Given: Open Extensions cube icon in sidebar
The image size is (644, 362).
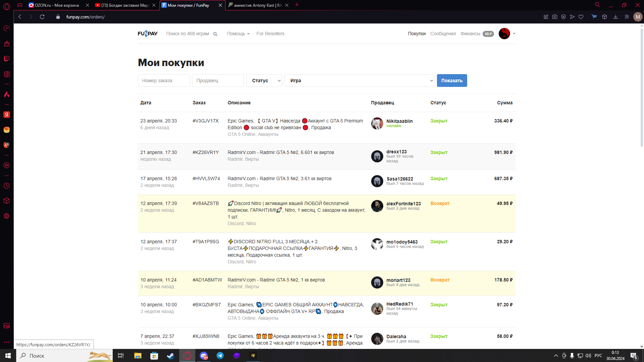Looking at the screenshot, I should coord(7,201).
